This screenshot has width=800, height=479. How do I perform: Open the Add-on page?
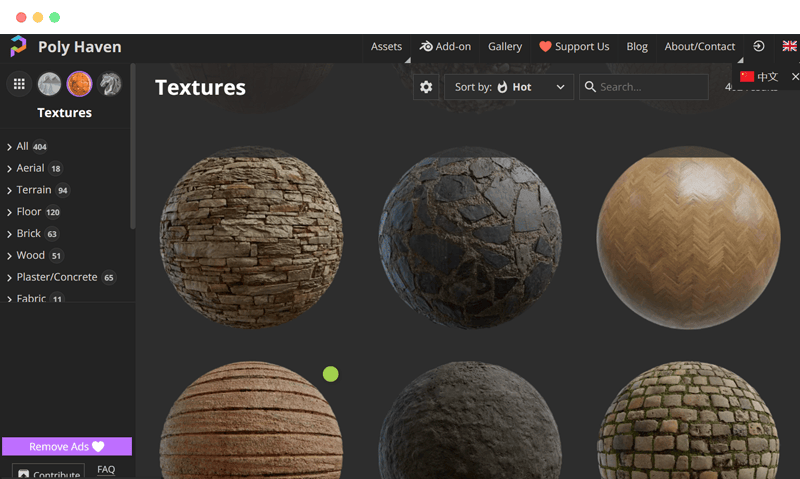click(445, 46)
